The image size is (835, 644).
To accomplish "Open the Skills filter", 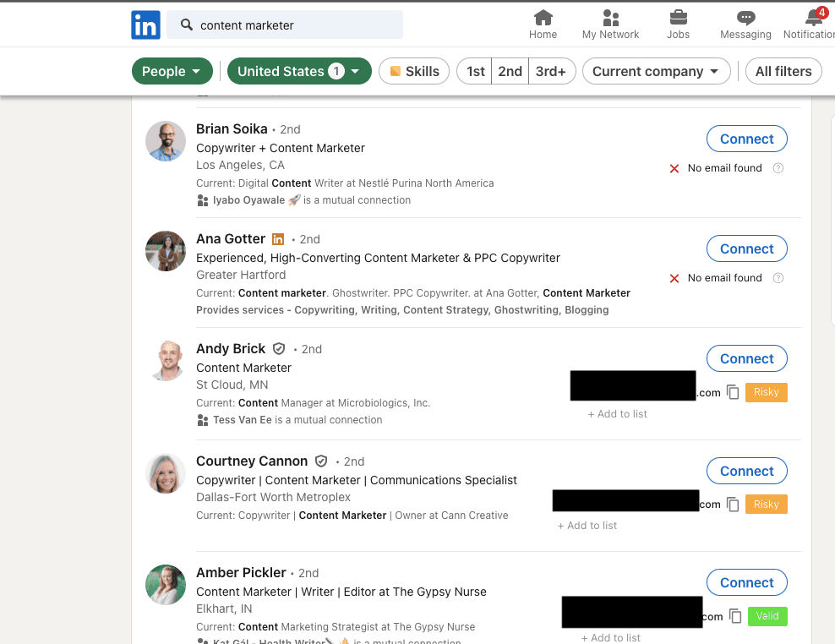I will point(414,71).
